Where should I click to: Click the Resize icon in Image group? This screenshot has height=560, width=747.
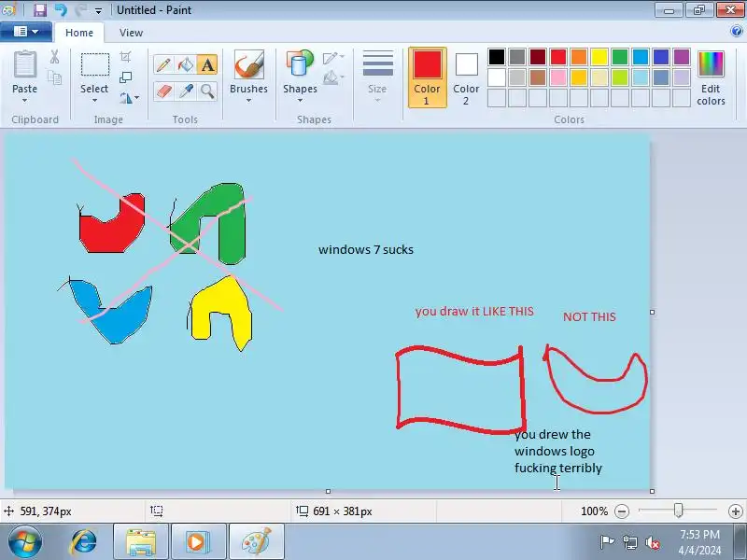125,77
